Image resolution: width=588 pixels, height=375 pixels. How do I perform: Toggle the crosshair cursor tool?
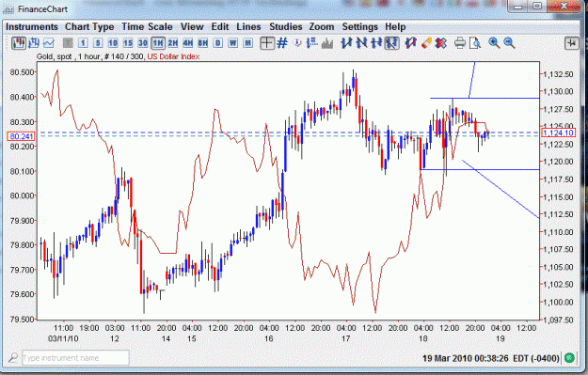(x=267, y=43)
